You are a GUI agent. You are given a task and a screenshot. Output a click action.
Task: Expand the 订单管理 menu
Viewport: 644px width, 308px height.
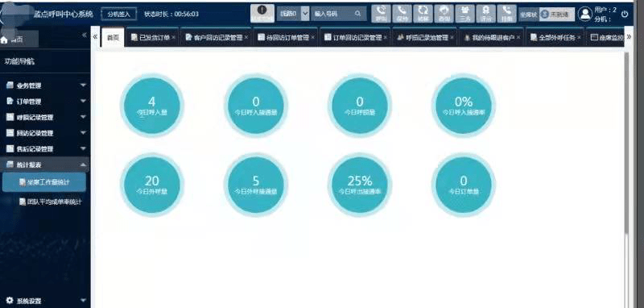point(45,101)
